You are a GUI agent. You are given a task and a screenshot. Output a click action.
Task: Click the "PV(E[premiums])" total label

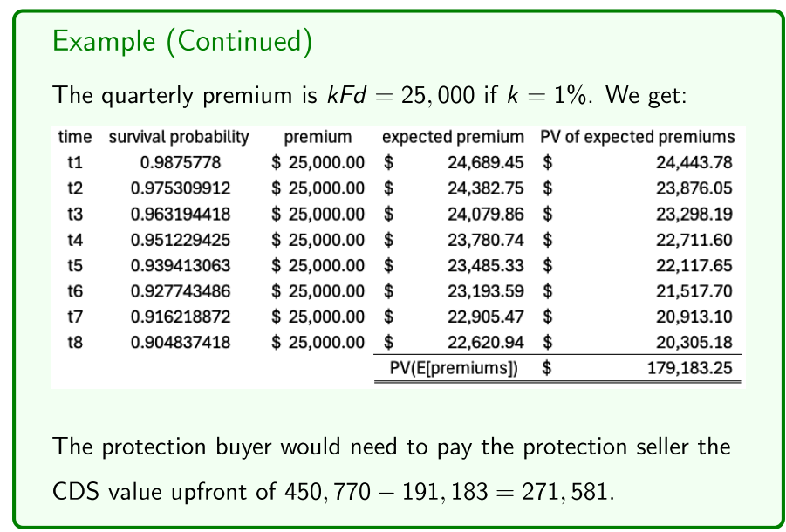point(454,368)
